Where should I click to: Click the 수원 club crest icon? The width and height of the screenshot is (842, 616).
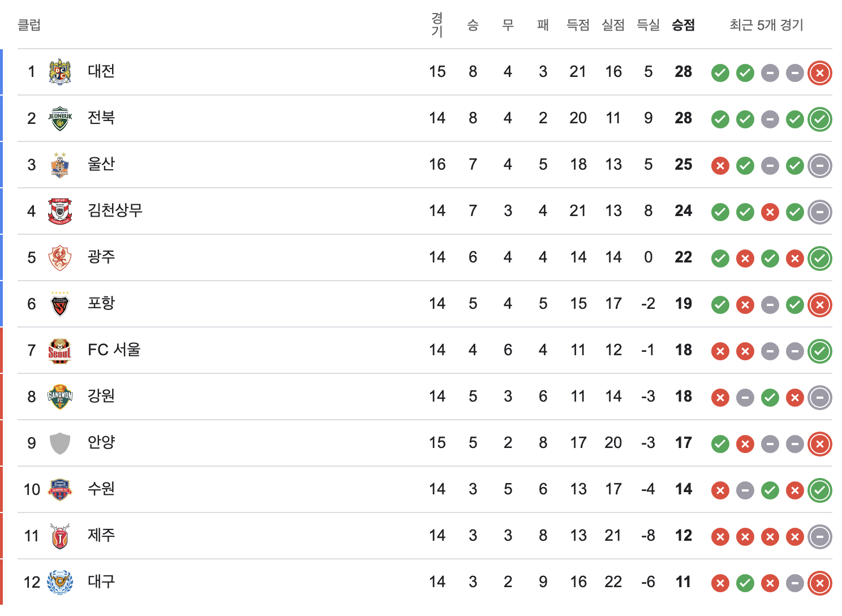click(x=60, y=489)
